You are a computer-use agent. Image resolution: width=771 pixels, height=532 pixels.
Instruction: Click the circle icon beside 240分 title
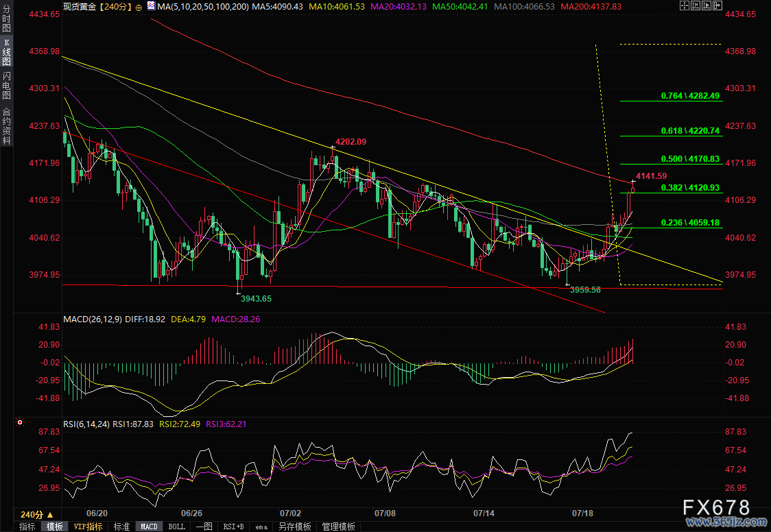pos(139,7)
